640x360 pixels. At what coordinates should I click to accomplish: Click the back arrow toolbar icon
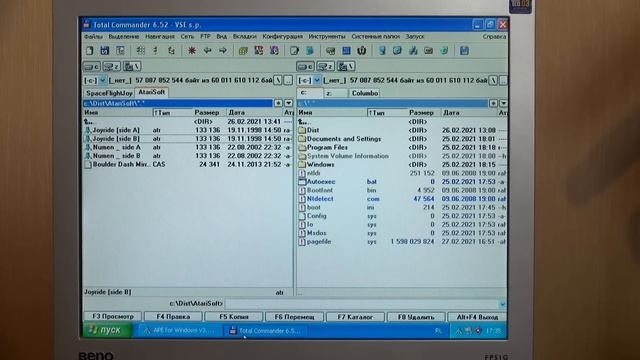[x=207, y=51]
